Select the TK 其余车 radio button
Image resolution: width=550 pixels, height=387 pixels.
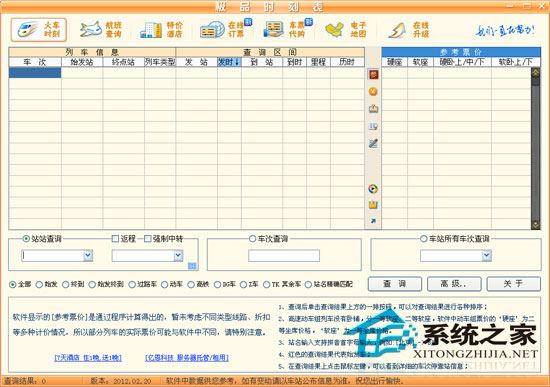click(267, 284)
